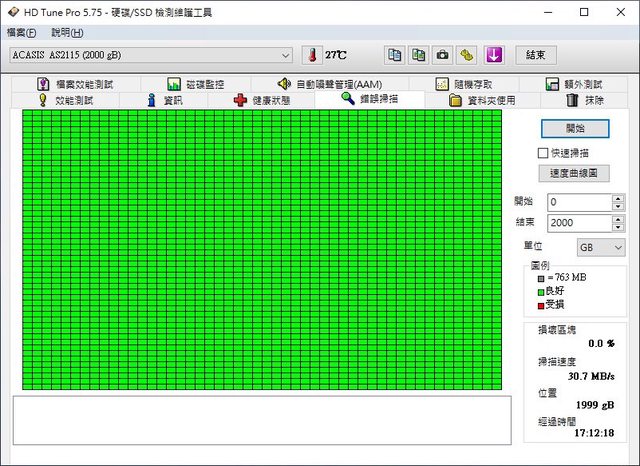Click the 結束 exit button in toolbar
Screen dimensions: 640x466
click(536, 55)
